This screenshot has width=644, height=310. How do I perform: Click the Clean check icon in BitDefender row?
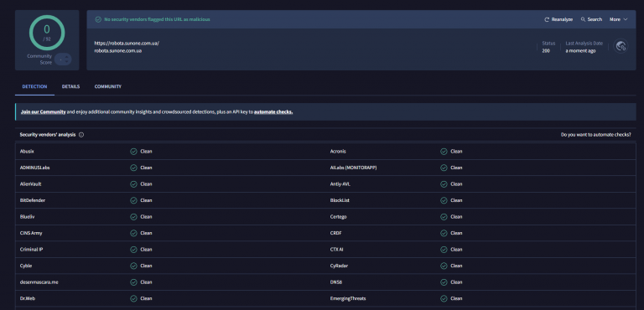[133, 200]
